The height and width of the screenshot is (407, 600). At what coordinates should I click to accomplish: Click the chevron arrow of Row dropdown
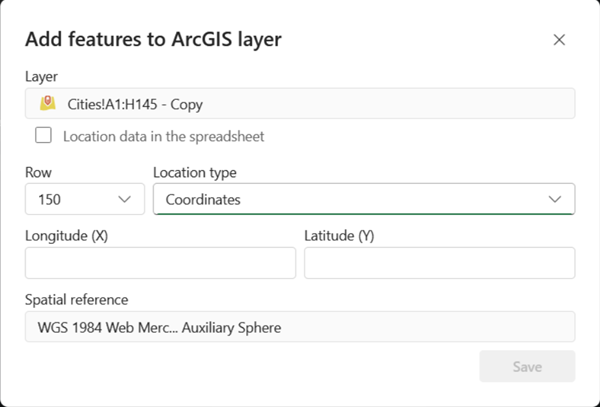coord(125,199)
